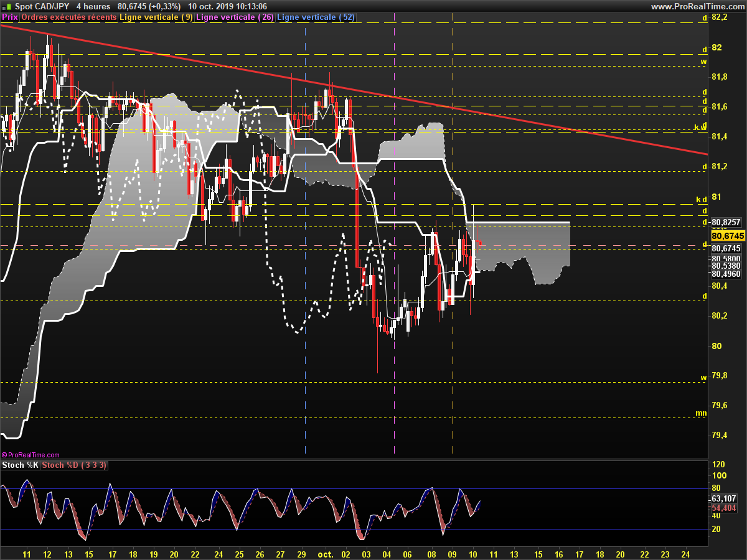Click the 120 stochastic axis label
Viewport: 747px width, 560px height.
coord(718,465)
